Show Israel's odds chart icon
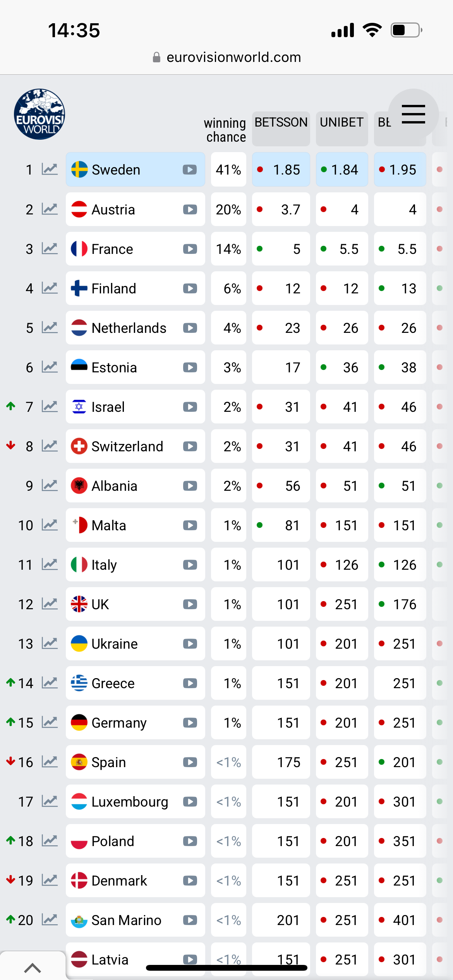The width and height of the screenshot is (453, 980). coord(50,407)
